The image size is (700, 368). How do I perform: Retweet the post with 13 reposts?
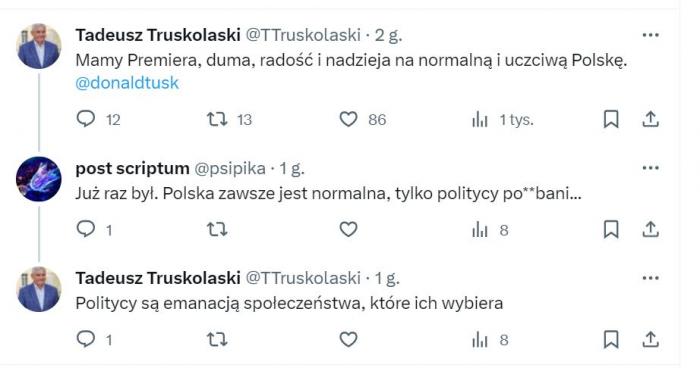(x=217, y=119)
